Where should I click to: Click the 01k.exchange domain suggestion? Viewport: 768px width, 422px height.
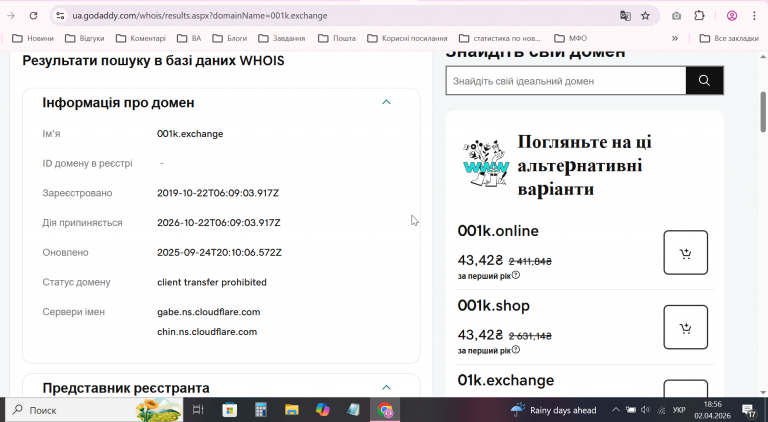(x=506, y=380)
